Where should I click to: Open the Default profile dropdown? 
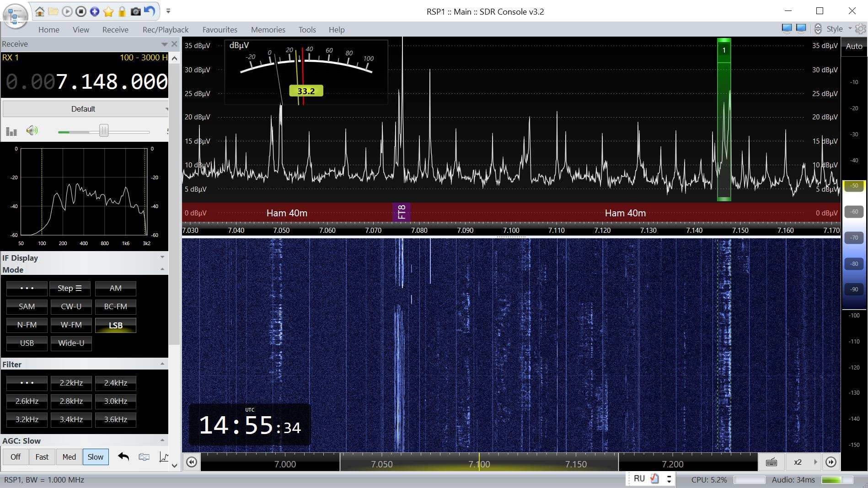86,109
